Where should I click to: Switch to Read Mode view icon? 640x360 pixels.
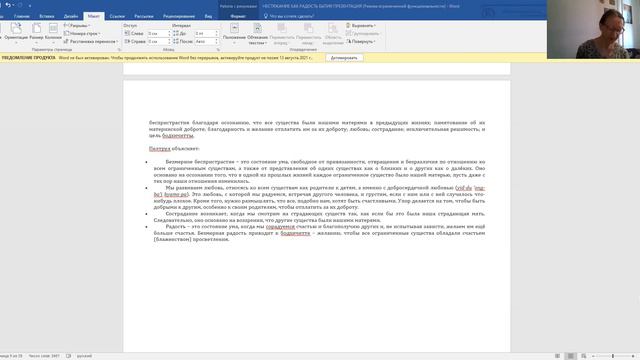(558, 356)
